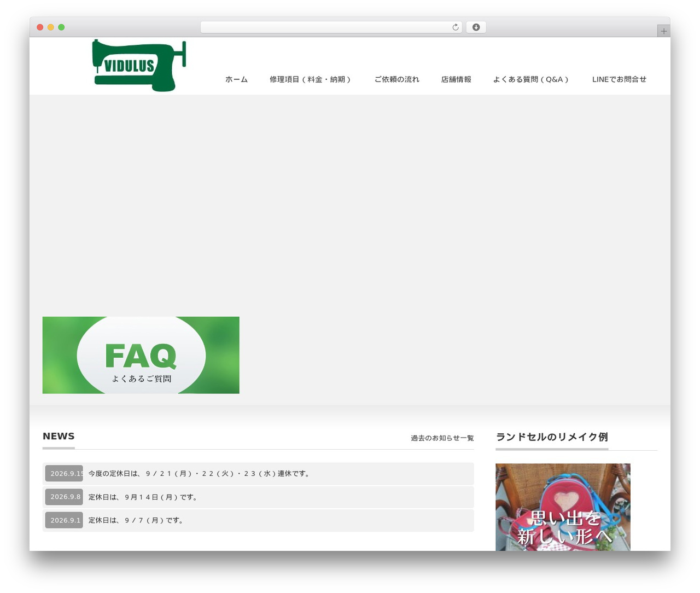Viewport: 700px width, 593px height.
Task: Open news 定休日は、9/7(月)です
Action: [137, 520]
